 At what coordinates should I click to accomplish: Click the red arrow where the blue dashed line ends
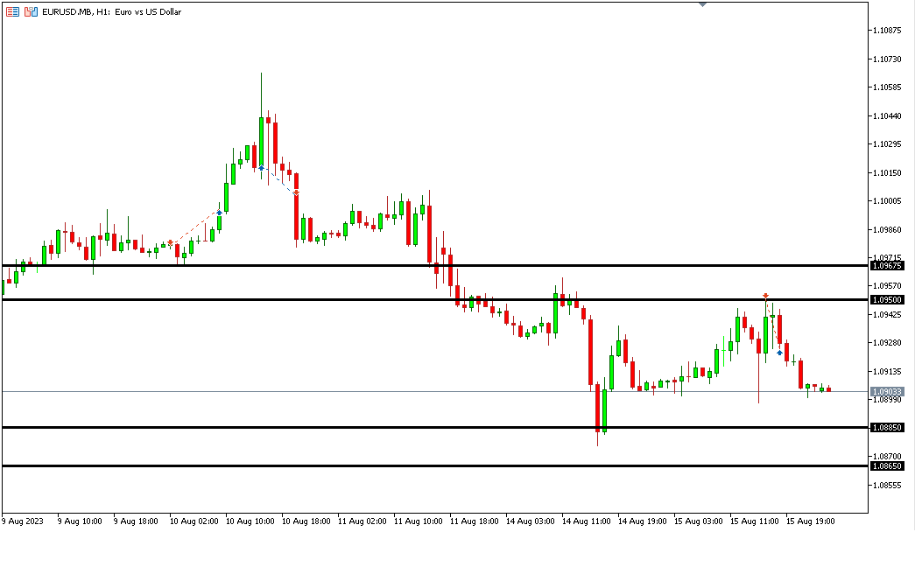point(296,192)
